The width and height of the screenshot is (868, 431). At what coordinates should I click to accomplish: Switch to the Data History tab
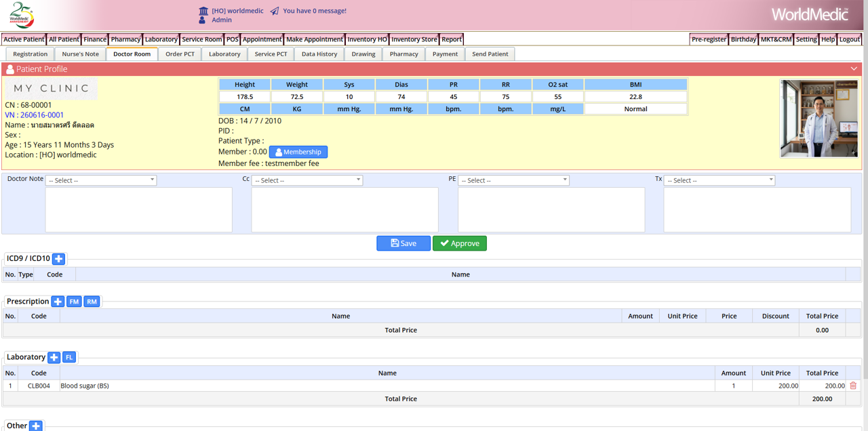[x=319, y=54]
